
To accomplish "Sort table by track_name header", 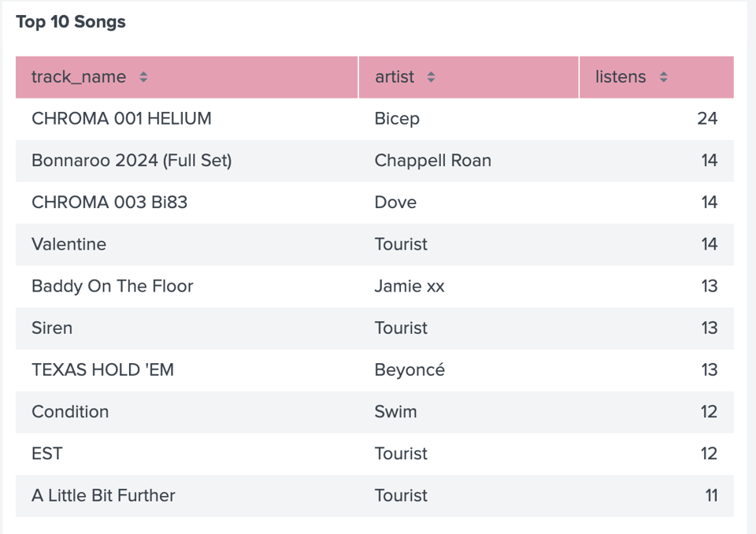I will pos(78,77).
